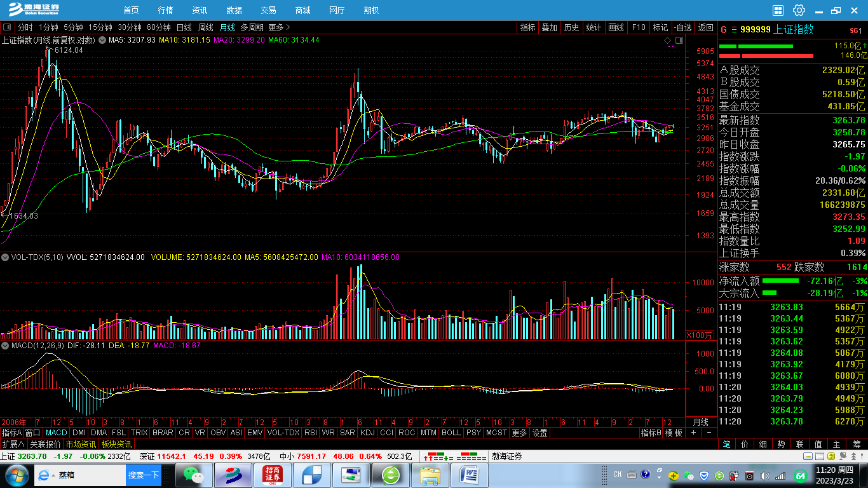Image resolution: width=868 pixels, height=488 pixels.
Task: Open 招商证券 app in taskbar
Action: [x=272, y=475]
